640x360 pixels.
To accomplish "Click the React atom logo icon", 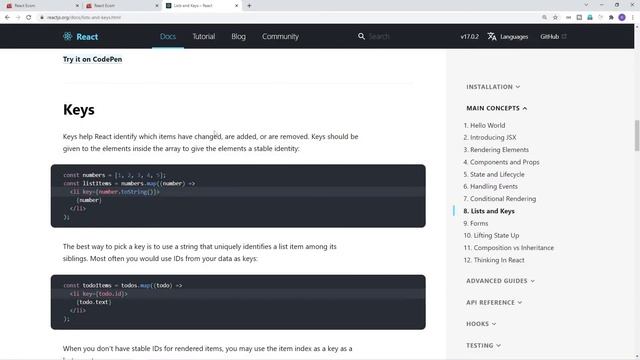I will 67,36.
